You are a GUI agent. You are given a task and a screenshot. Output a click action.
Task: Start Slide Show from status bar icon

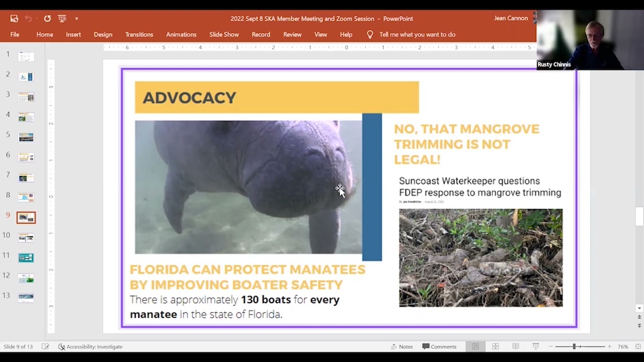(x=536, y=346)
